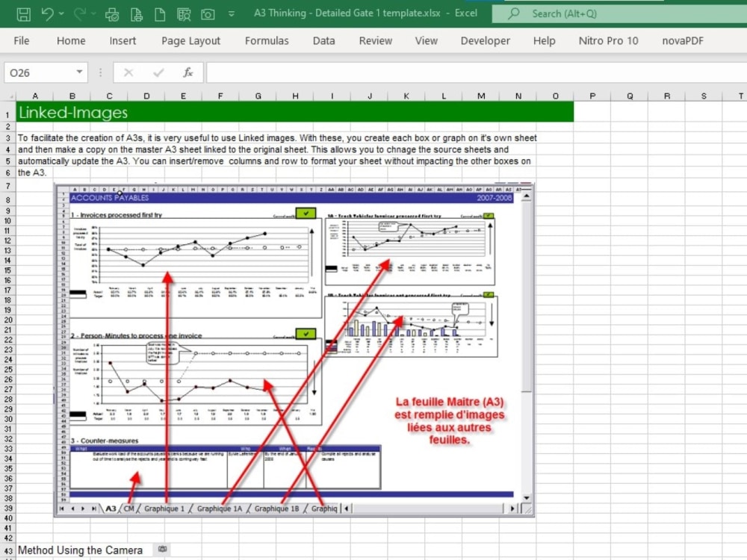Select column O header
This screenshot has width=747, height=560.
click(x=555, y=96)
